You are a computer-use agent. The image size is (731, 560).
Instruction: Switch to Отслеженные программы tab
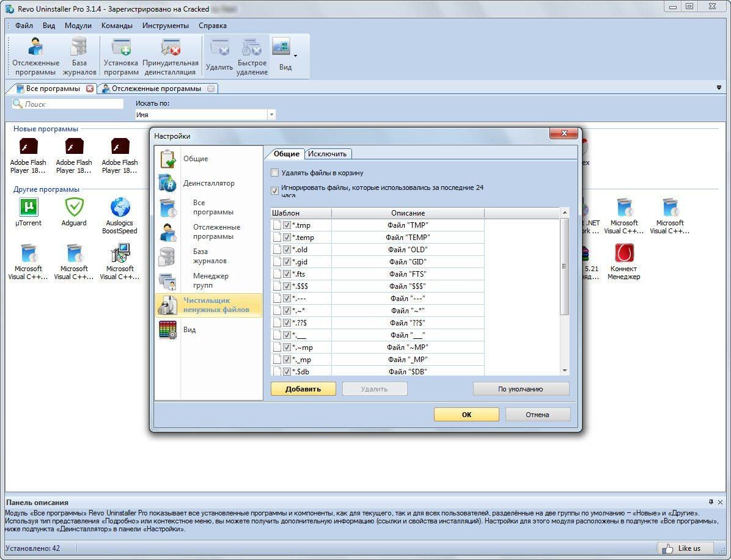coord(156,89)
